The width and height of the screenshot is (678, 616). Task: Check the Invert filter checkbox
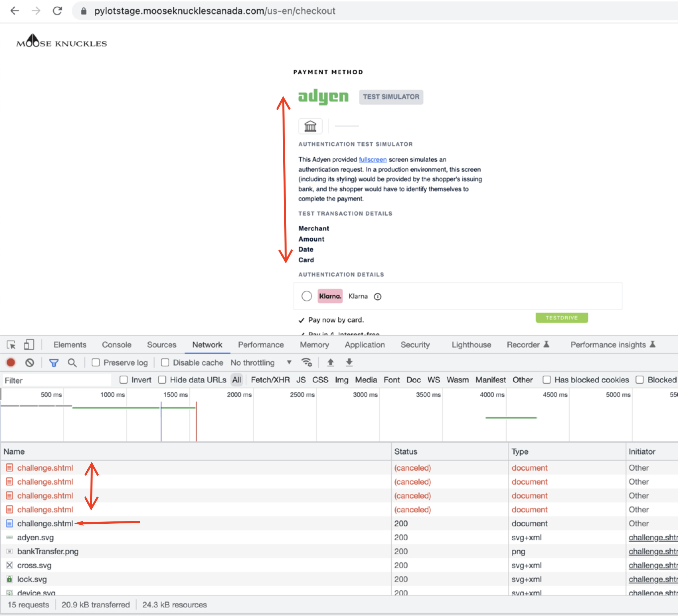pyautogui.click(x=124, y=380)
